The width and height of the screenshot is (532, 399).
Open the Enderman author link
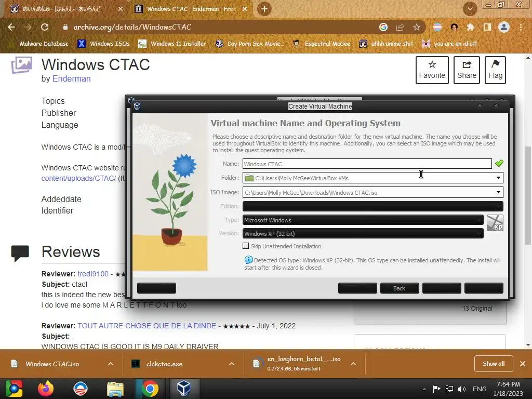[72, 79]
